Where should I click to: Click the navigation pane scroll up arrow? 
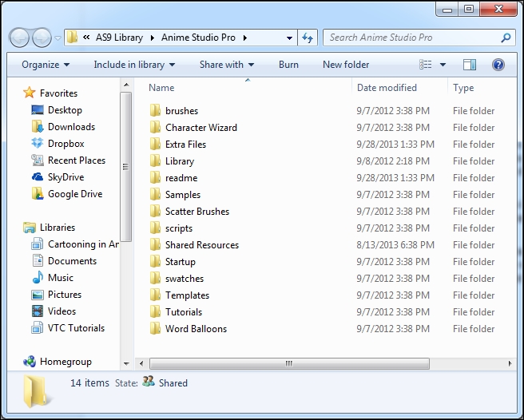tap(126, 85)
